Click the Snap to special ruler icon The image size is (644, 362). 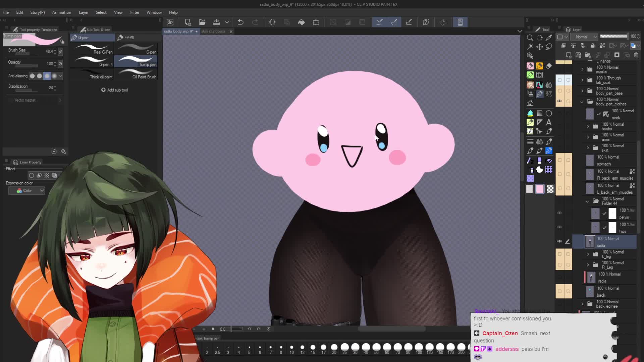[x=394, y=22]
